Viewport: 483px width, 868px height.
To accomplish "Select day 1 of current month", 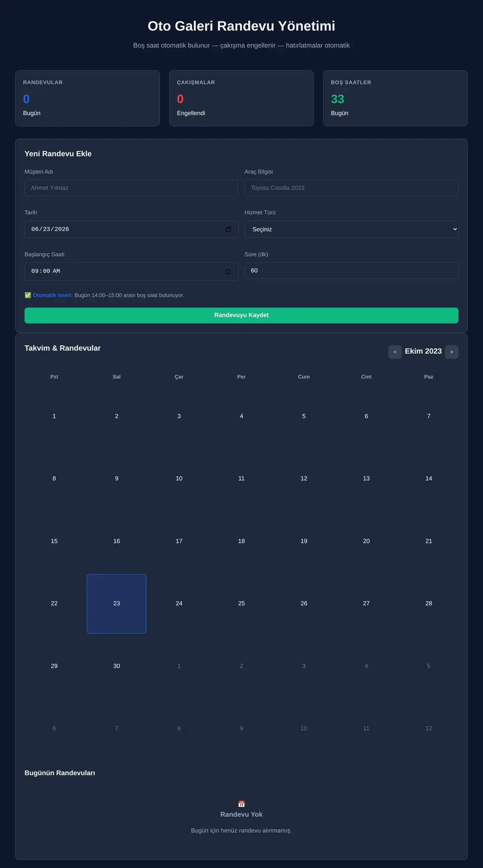I will point(54,416).
